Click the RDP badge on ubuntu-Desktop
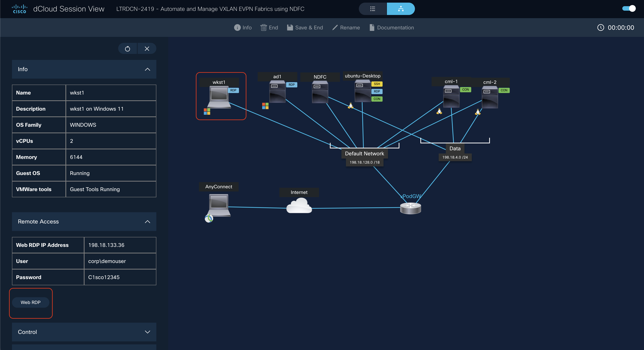This screenshot has height=350, width=644. pos(377,92)
